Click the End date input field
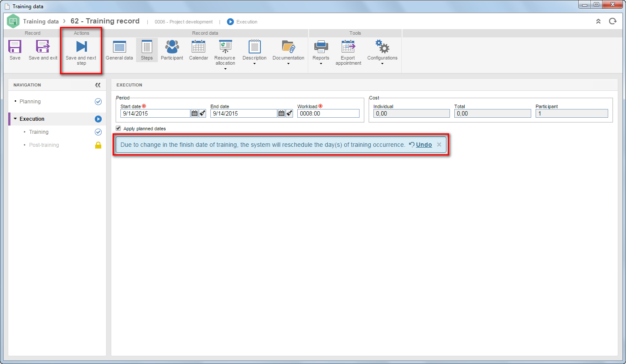This screenshot has height=364, width=626. click(244, 113)
